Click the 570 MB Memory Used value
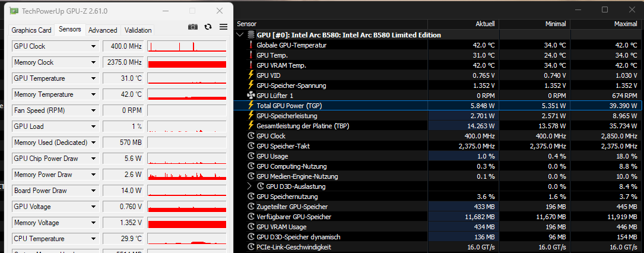644x253 pixels. coord(123,143)
